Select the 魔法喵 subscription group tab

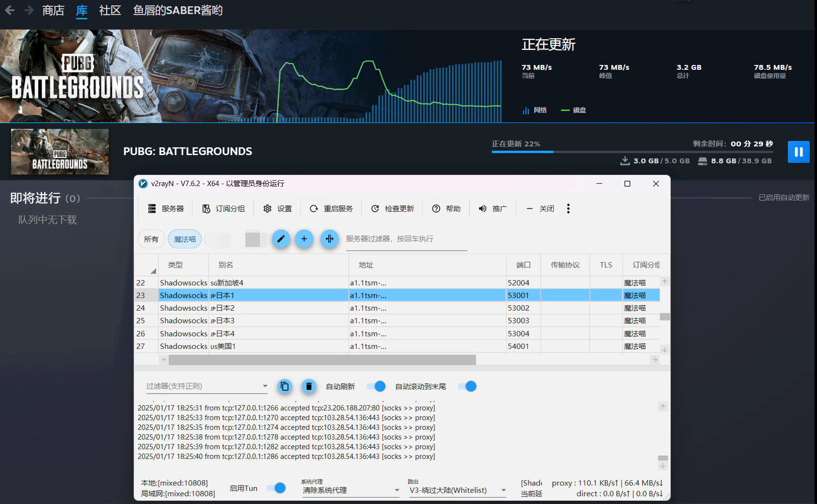click(185, 239)
